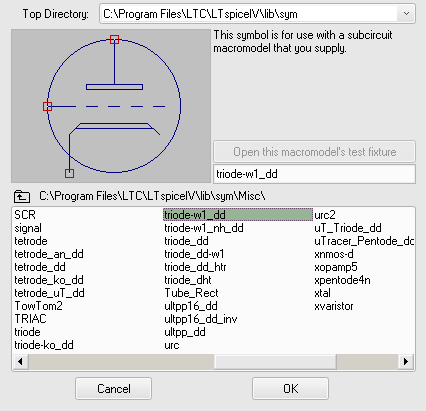Focus the symbol name field reading triode-w1_dd

[x=314, y=174]
